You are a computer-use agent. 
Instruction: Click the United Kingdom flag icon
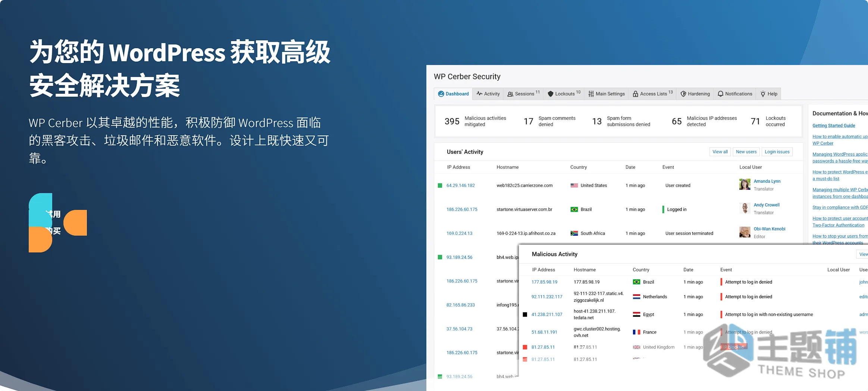(636, 347)
